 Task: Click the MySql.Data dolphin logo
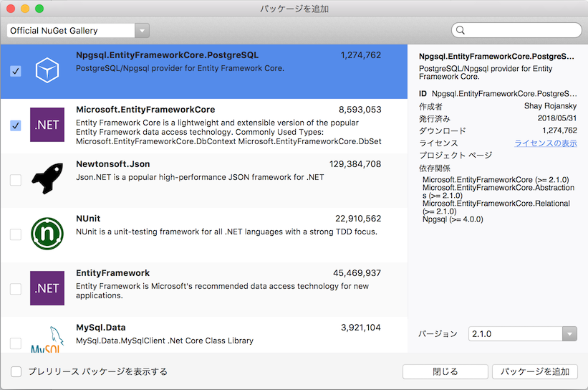pos(47,339)
